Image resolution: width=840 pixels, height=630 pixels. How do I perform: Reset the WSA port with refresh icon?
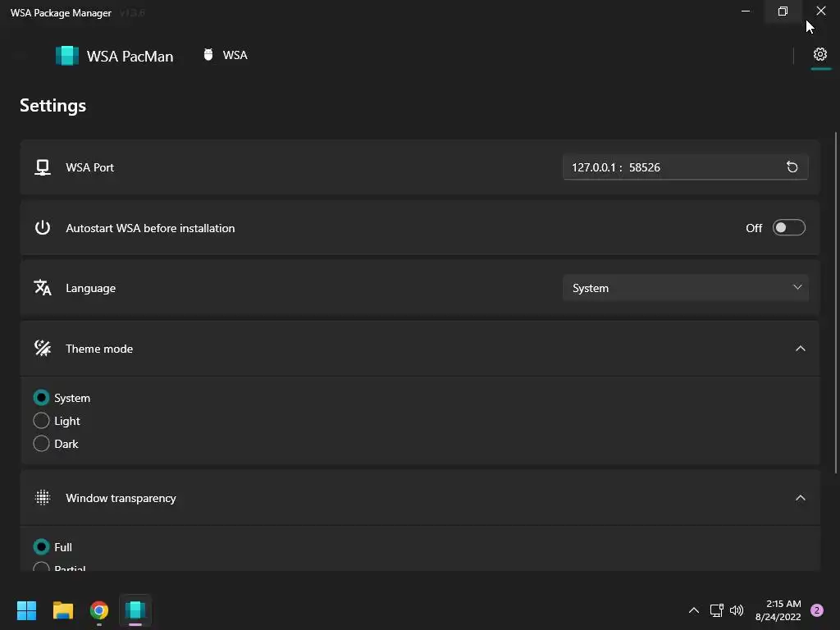792,167
